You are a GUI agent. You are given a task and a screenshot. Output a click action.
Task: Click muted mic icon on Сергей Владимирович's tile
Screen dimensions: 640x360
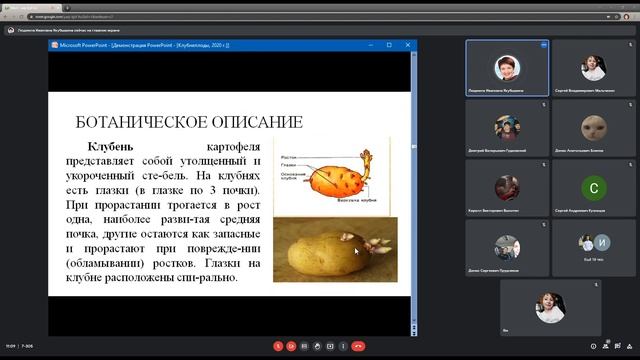point(630,45)
